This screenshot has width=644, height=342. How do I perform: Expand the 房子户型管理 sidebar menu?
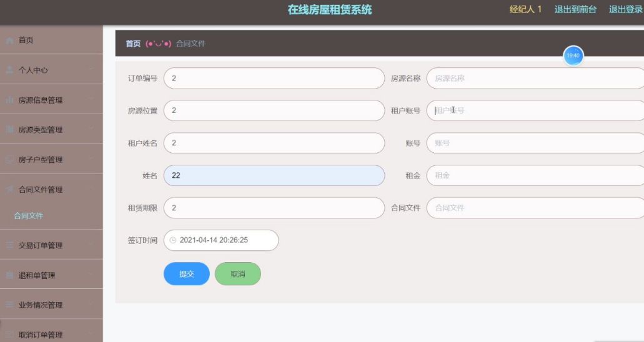51,159
